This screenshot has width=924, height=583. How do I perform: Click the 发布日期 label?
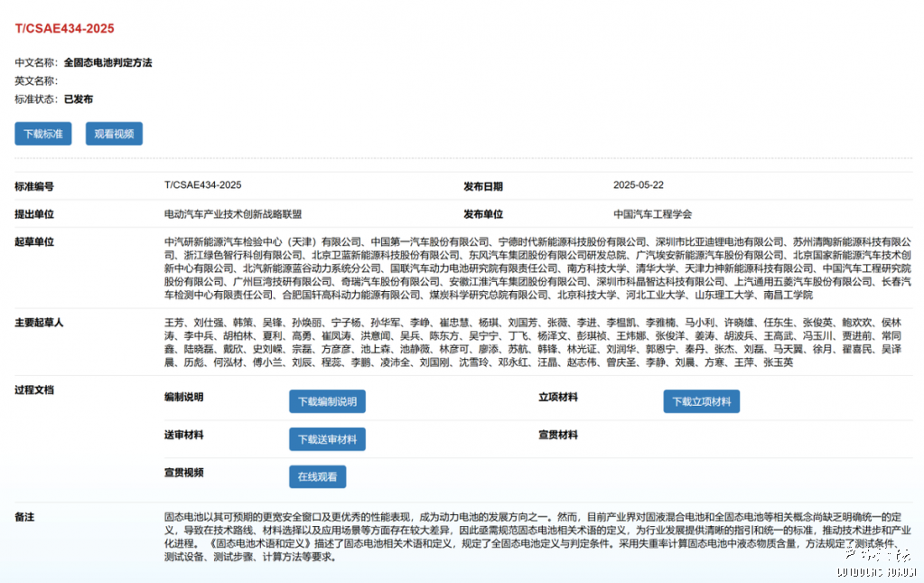coord(482,186)
